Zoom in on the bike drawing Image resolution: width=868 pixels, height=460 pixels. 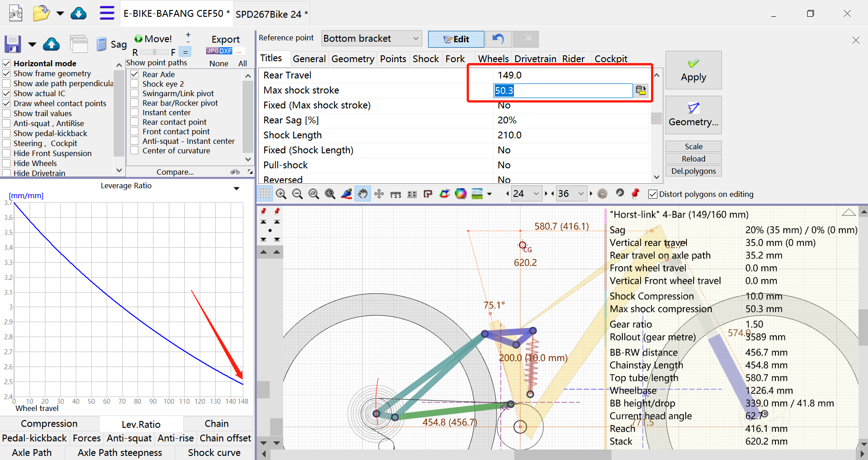[x=281, y=194]
